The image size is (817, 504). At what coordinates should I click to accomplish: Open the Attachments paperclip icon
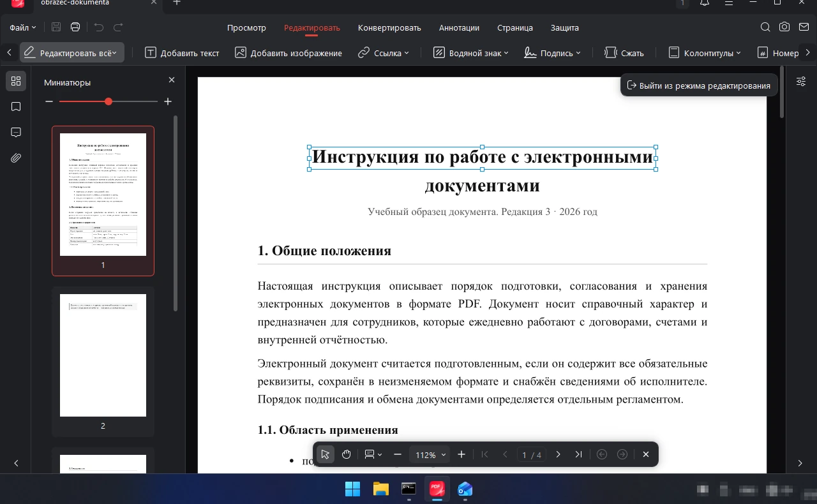(16, 158)
